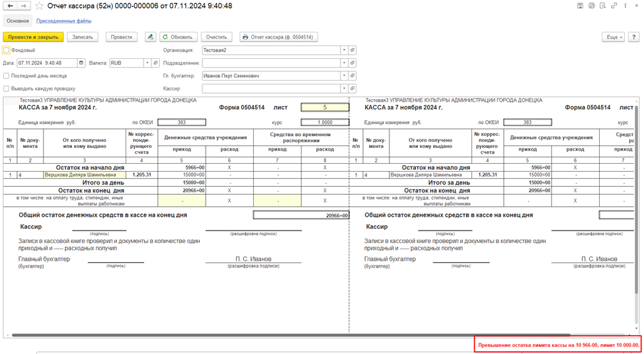Add document to favorites star
Image resolution: width=644 pixels, height=354 pixels.
[x=39, y=6]
